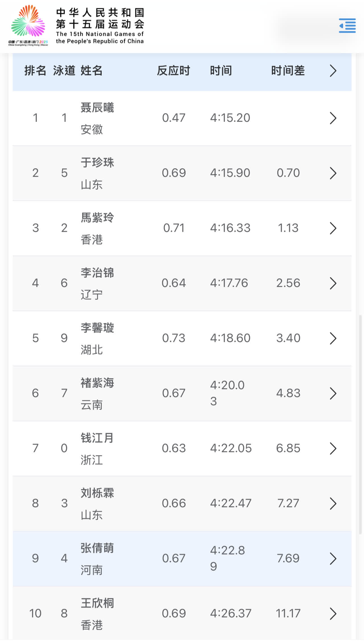Open arrow for 李馨璇 row
The width and height of the screenshot is (364, 641).
[x=333, y=338]
